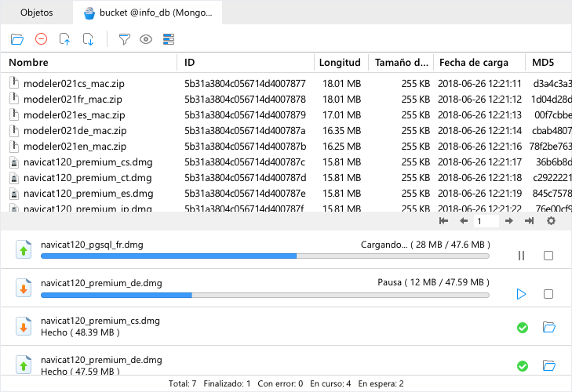This screenshot has height=392, width=572.
Task: Resume the paused navicat120_premium_de.dmg download
Action: 521,294
